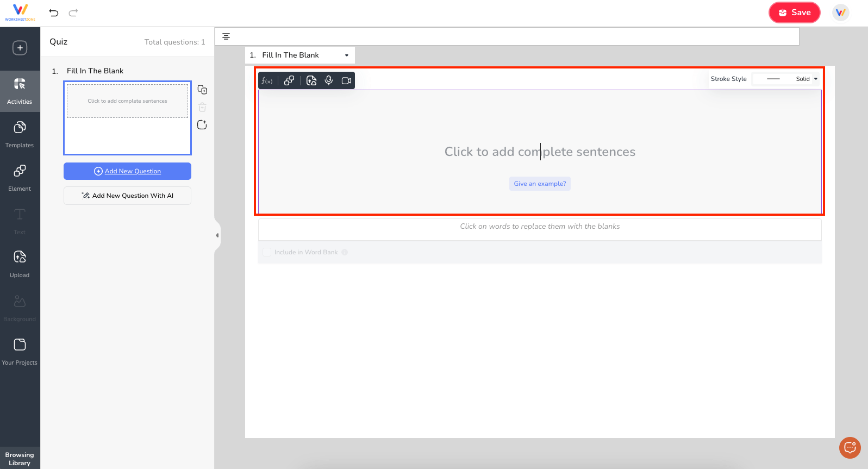Open the Background panel
Screen dimensions: 868x469
pos(20,308)
